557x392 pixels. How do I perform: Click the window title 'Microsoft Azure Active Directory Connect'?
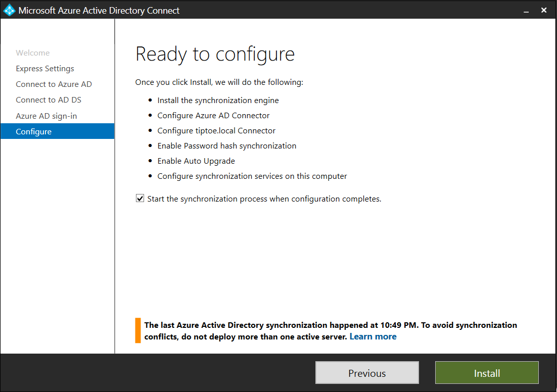click(x=99, y=11)
